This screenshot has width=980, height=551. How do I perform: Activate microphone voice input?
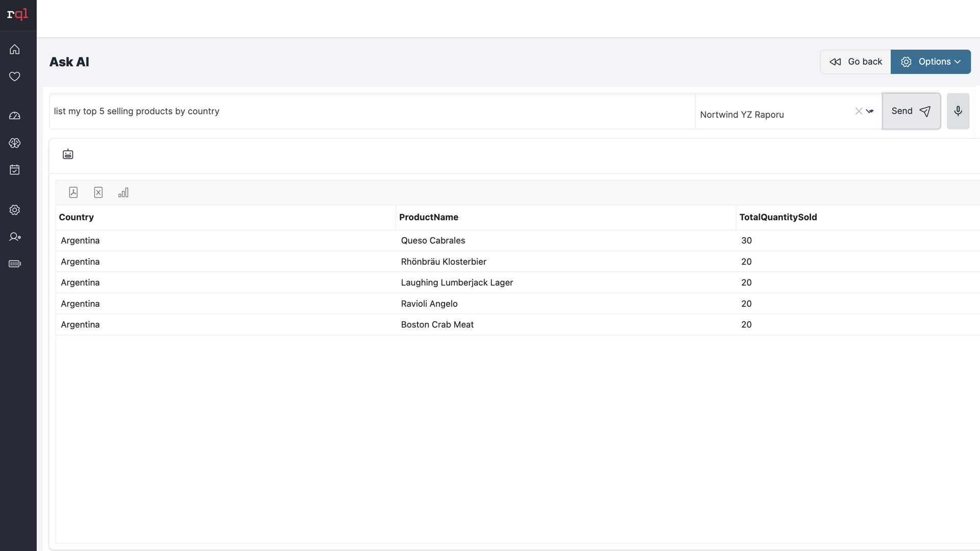[x=958, y=111]
